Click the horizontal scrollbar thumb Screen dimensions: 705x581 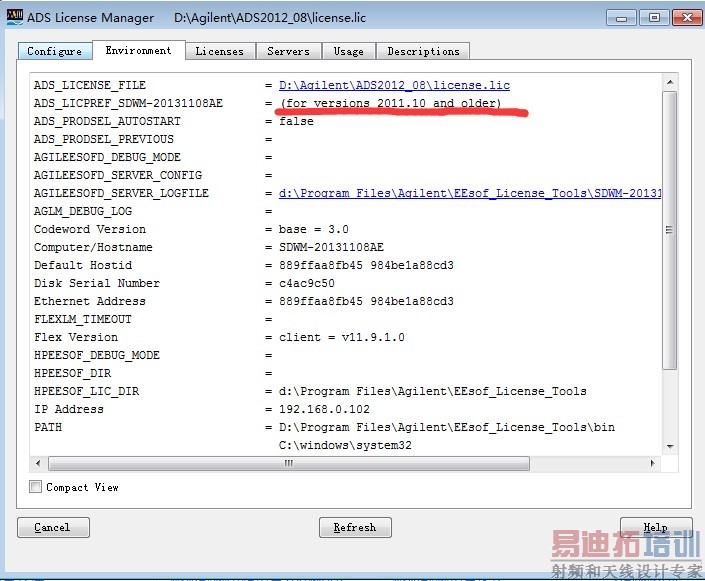[x=289, y=463]
